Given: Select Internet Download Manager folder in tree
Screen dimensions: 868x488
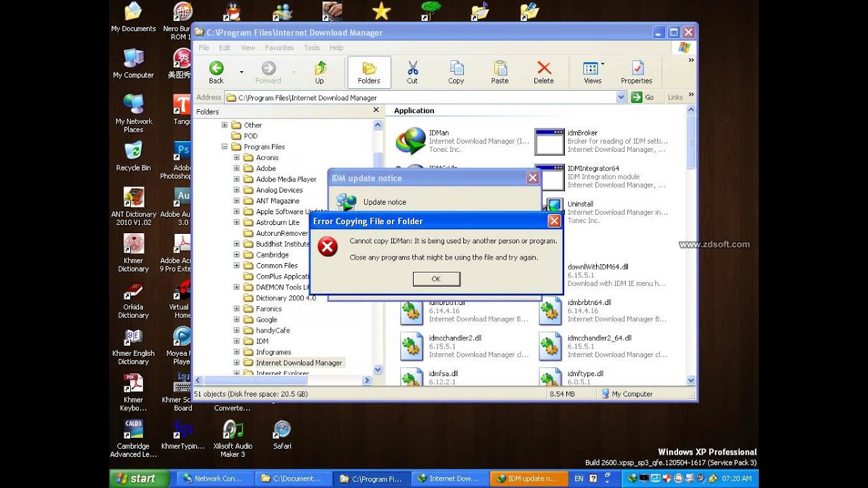Looking at the screenshot, I should (298, 363).
